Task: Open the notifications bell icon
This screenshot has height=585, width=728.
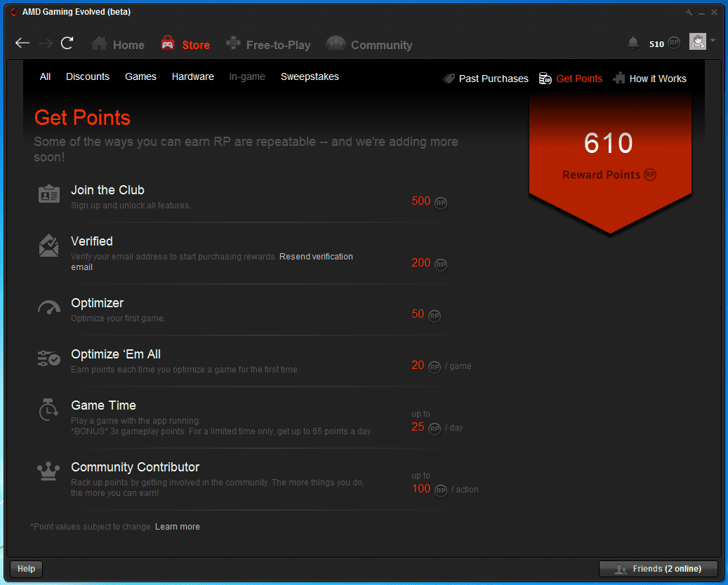Action: pyautogui.click(x=633, y=43)
